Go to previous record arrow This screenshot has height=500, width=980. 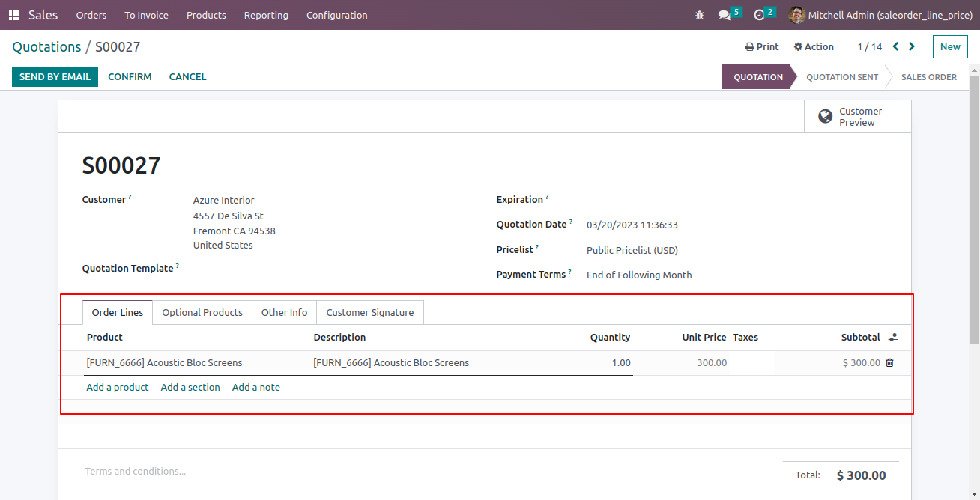(895, 46)
